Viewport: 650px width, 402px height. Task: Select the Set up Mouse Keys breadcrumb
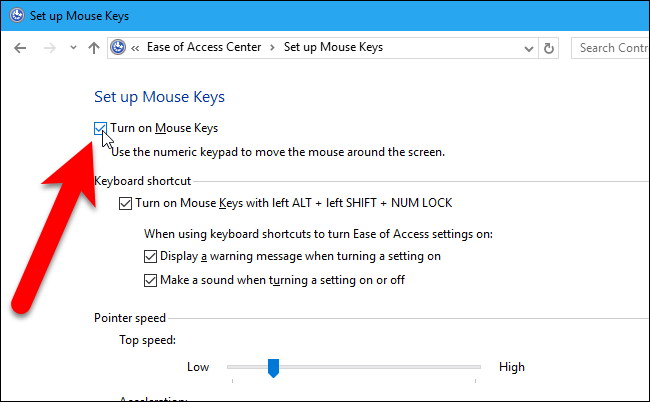click(333, 48)
